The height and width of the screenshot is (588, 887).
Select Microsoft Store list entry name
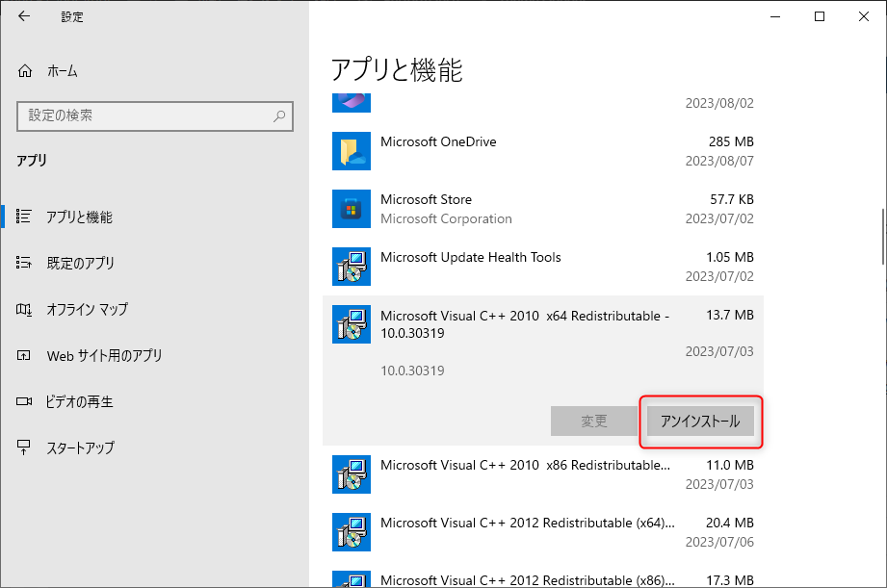[x=426, y=199]
